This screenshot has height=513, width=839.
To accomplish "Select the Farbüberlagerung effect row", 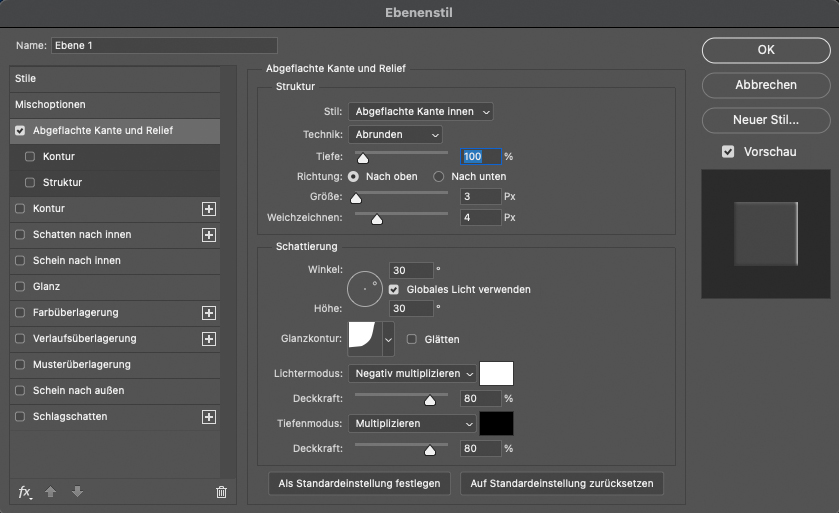I will tap(115, 313).
